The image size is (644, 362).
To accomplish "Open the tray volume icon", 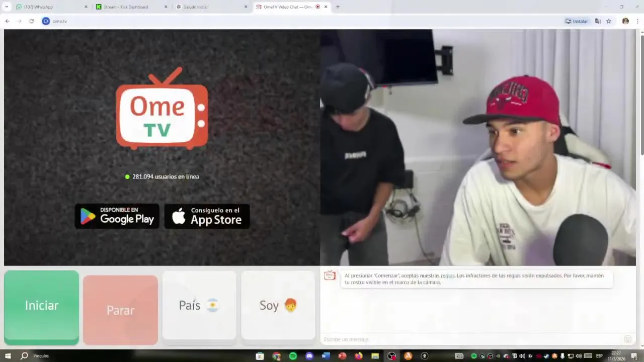I will (579, 356).
